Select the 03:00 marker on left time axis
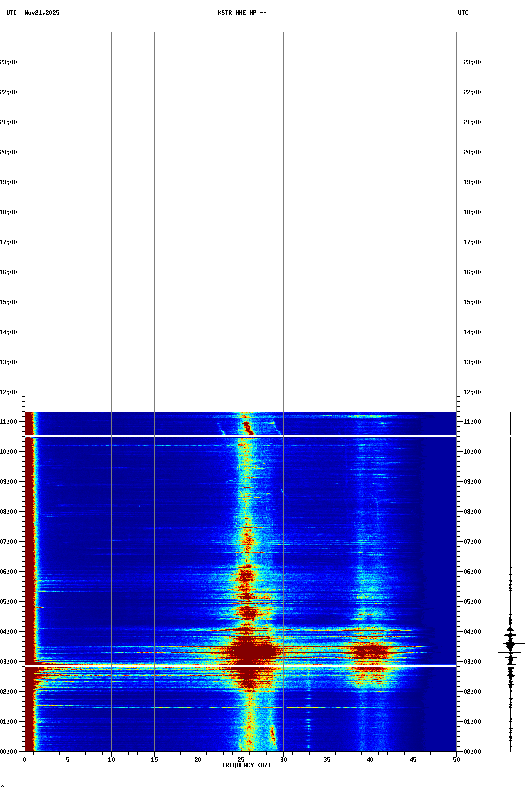Viewport: 532px width, 791px height. pos(9,662)
